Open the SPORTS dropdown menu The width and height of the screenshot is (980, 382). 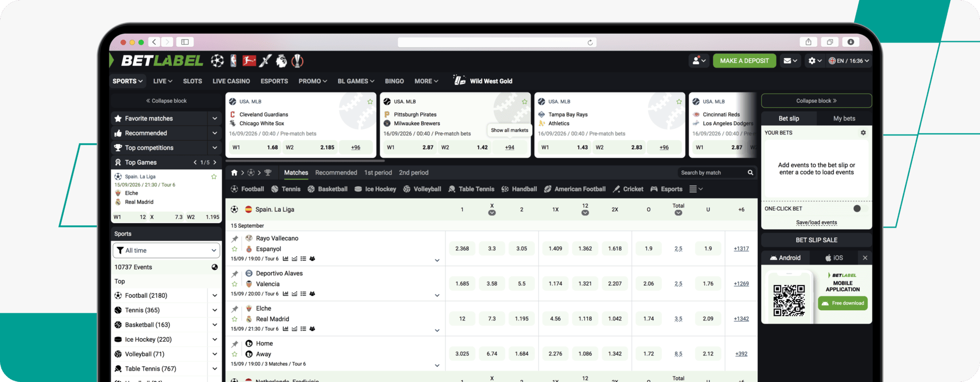[127, 81]
